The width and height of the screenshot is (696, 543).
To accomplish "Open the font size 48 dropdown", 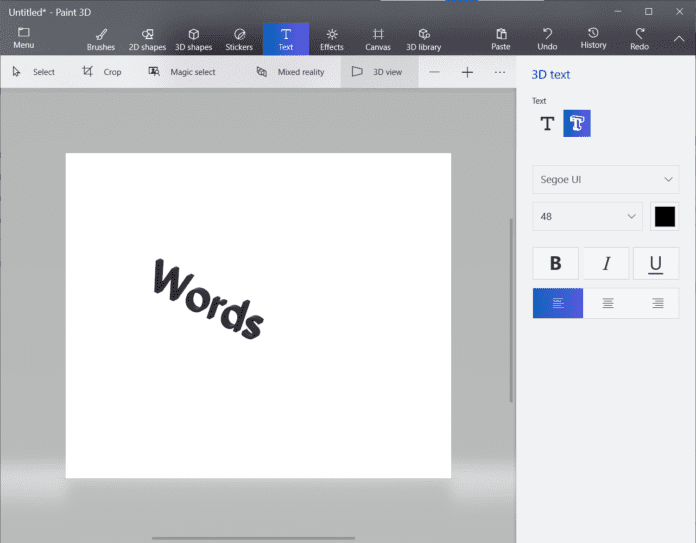I will (x=587, y=217).
